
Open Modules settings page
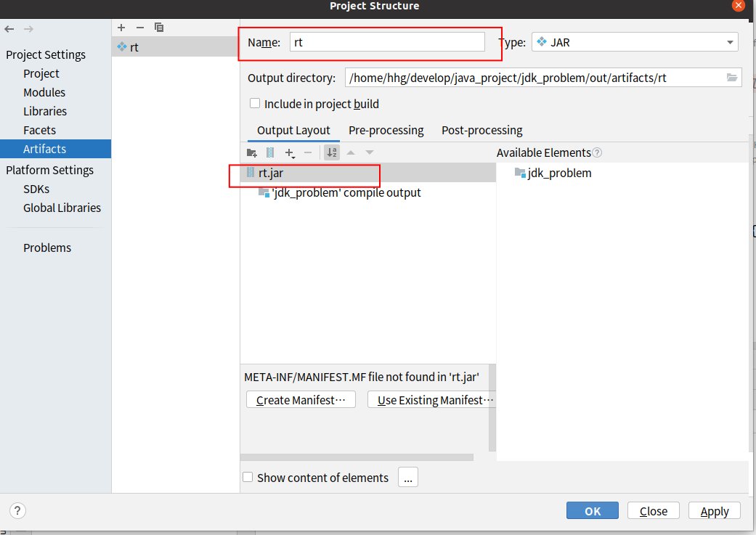44,92
